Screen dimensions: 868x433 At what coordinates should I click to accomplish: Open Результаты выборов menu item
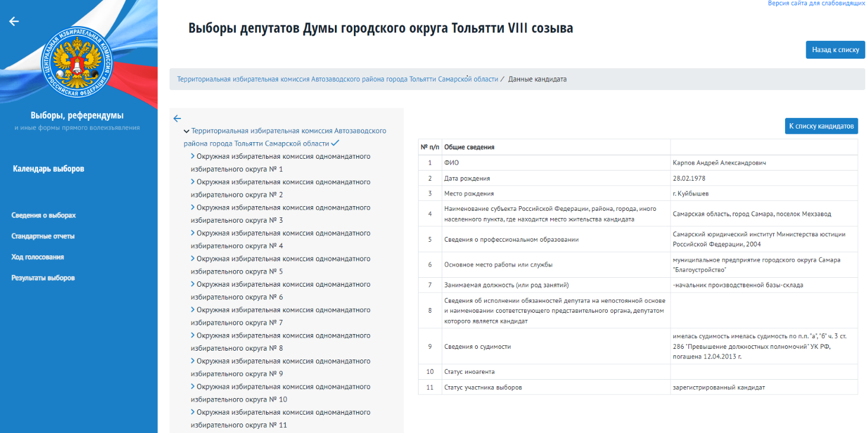coord(43,278)
